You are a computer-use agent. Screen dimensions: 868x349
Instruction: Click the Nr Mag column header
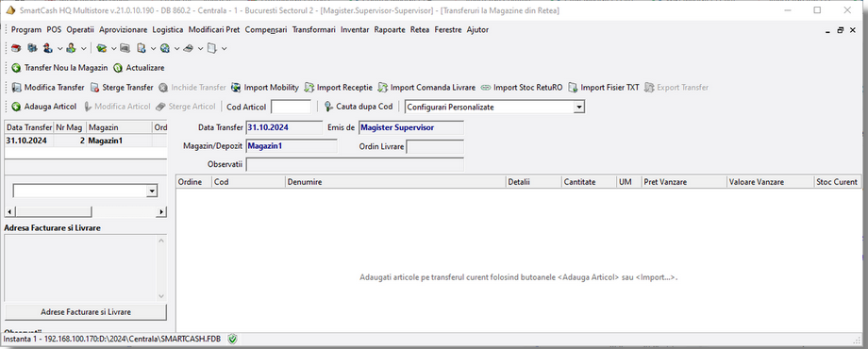pyautogui.click(x=70, y=127)
